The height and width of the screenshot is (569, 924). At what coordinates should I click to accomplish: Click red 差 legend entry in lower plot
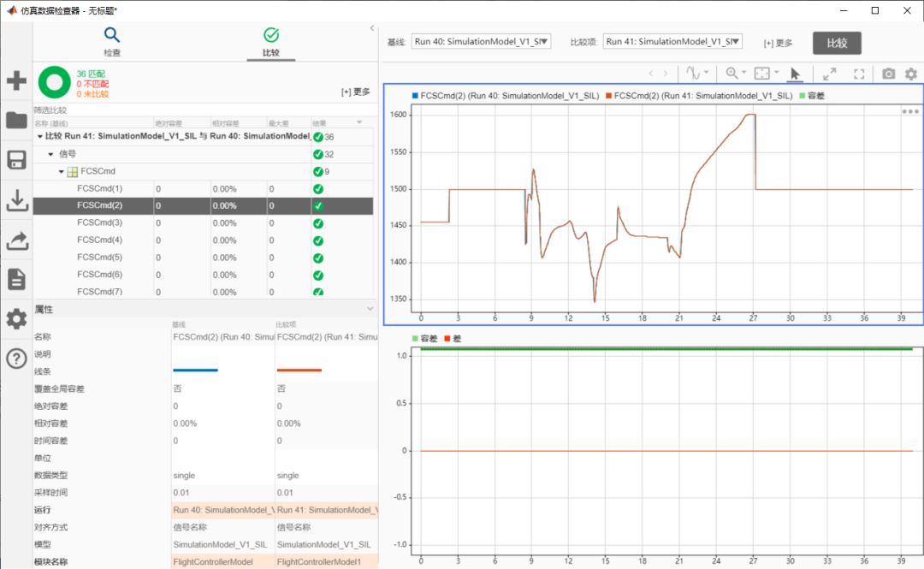pos(453,339)
